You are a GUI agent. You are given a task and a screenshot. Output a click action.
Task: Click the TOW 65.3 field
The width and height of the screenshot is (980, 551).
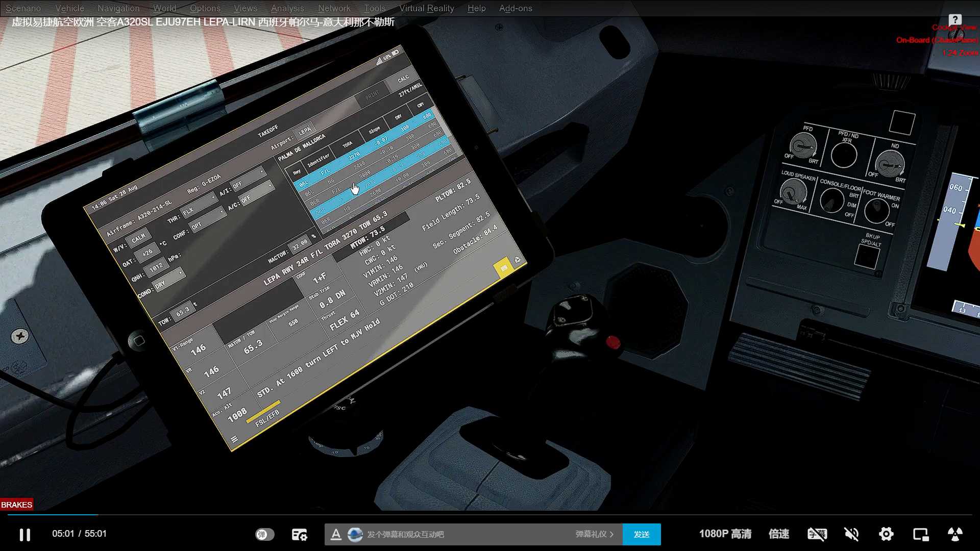[183, 310]
